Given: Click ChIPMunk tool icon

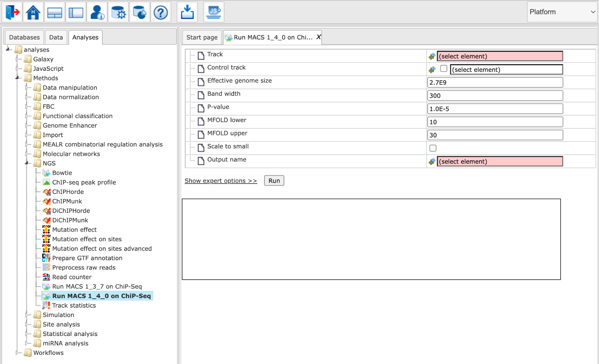Looking at the screenshot, I should pyautogui.click(x=46, y=201).
